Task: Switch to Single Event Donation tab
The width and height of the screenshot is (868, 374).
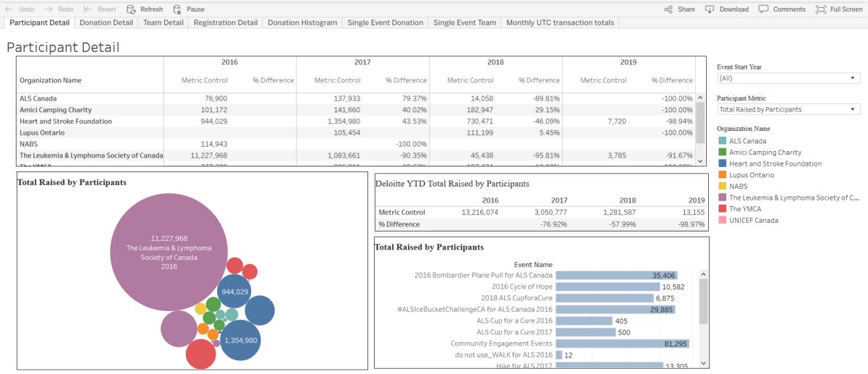Action: pos(386,22)
